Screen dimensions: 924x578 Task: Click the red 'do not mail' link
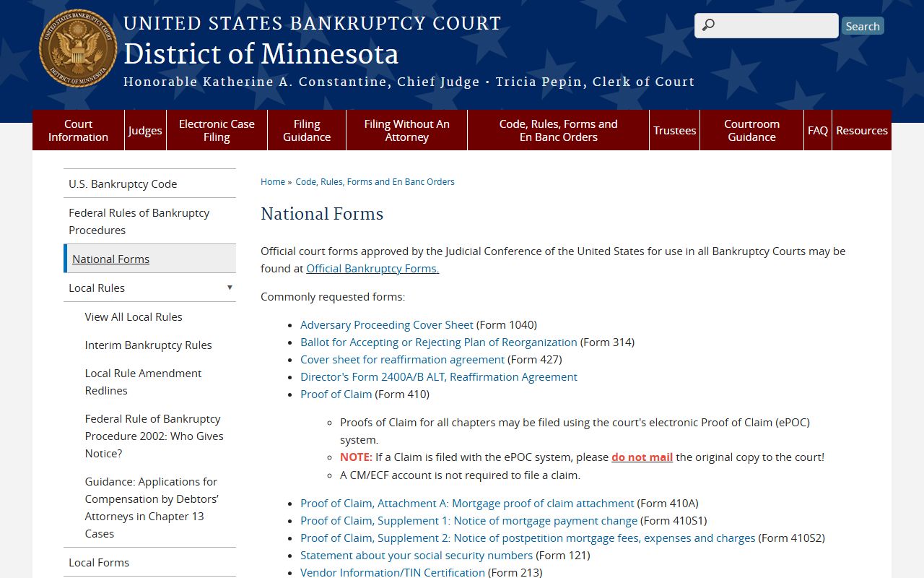coord(642,457)
